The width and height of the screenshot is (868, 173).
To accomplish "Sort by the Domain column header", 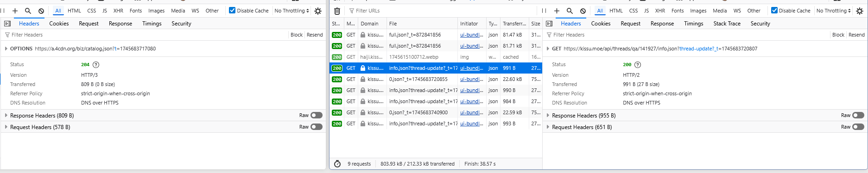I will pyautogui.click(x=372, y=24).
